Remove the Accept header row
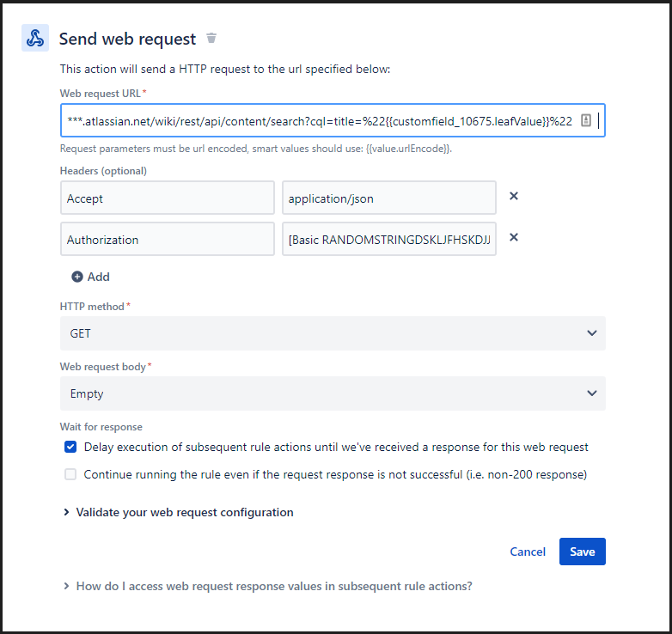672x634 pixels. 514,197
